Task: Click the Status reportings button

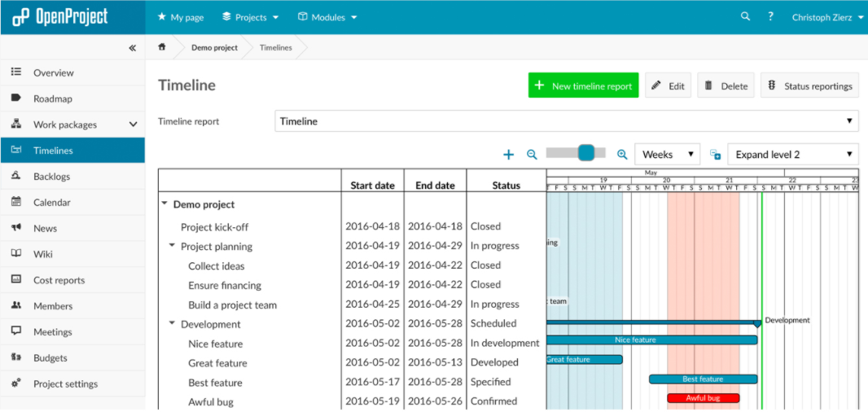Action: (809, 85)
